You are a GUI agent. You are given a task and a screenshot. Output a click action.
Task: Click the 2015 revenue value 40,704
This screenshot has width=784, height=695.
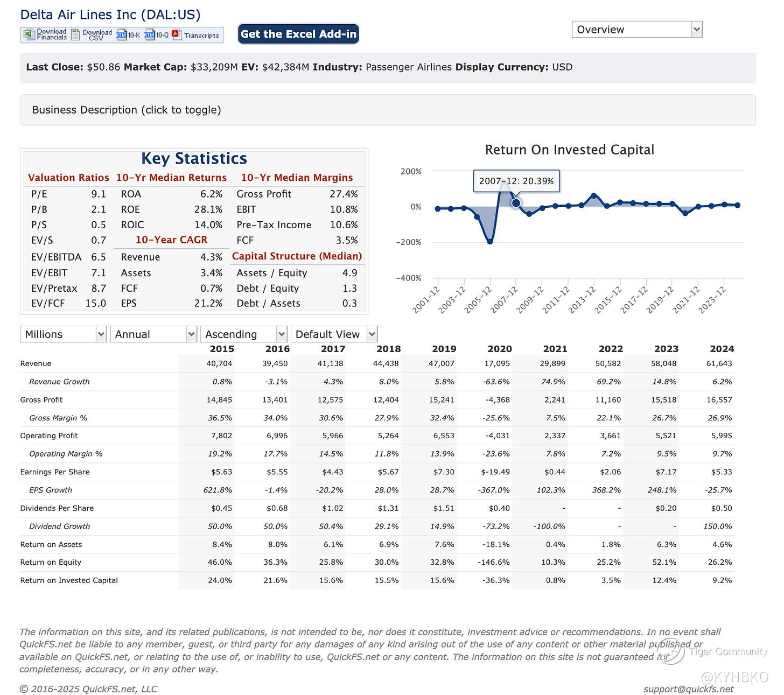(219, 363)
